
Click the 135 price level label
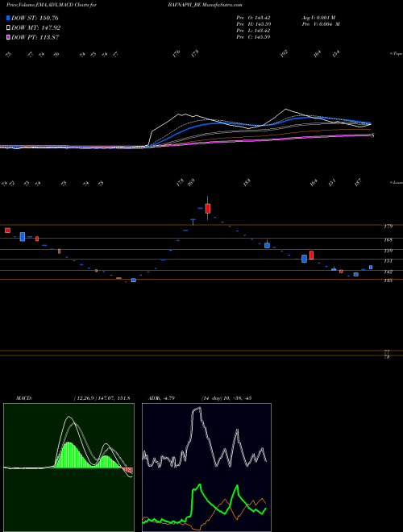click(388, 281)
